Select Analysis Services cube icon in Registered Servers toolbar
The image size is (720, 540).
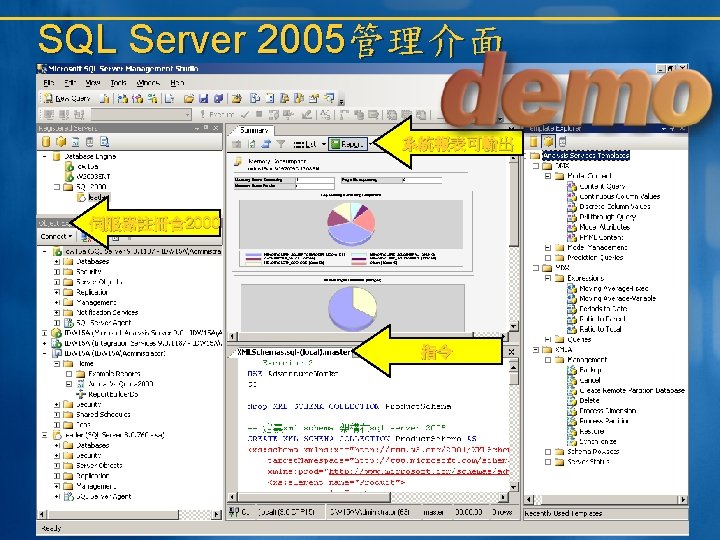[x=61, y=142]
